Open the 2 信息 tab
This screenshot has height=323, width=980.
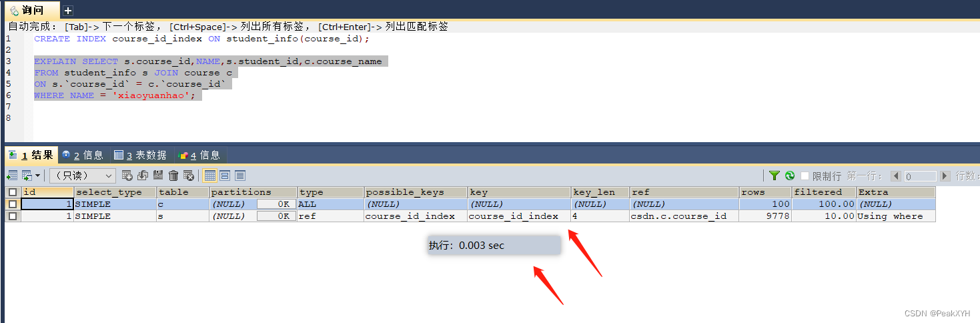pyautogui.click(x=83, y=155)
